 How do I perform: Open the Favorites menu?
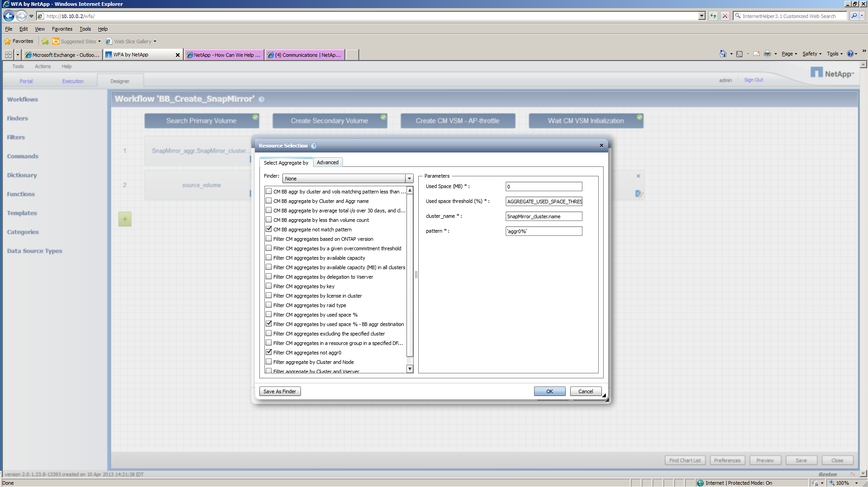[x=62, y=29]
